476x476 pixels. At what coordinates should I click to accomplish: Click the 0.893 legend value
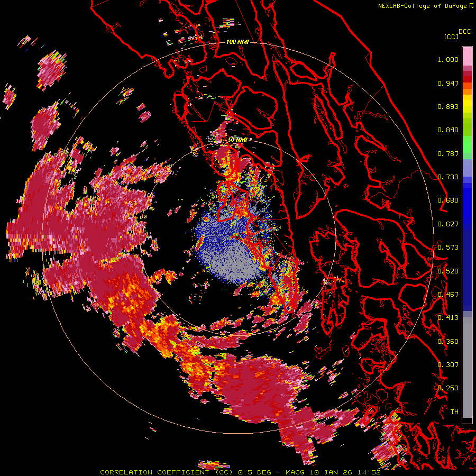click(x=448, y=106)
